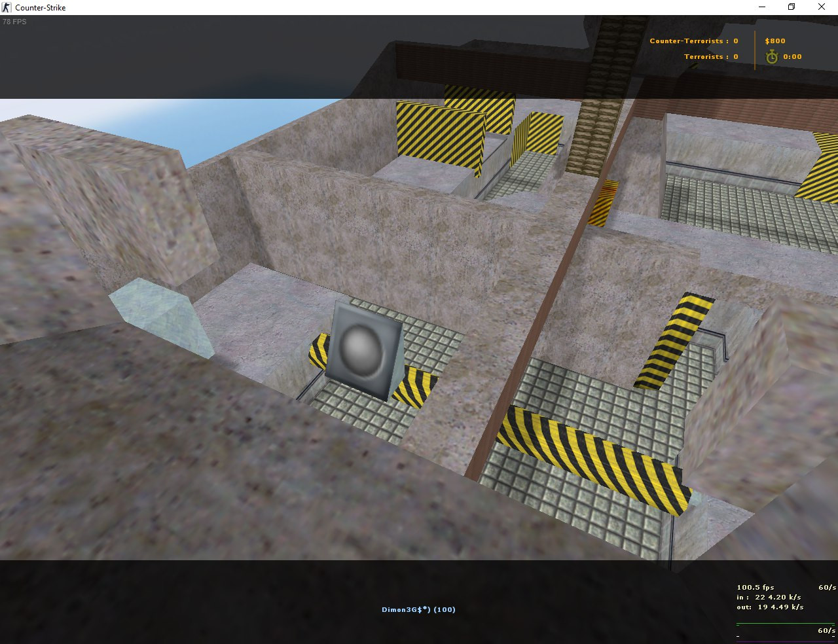
Task: Click the $800 money display
Action: (x=775, y=41)
